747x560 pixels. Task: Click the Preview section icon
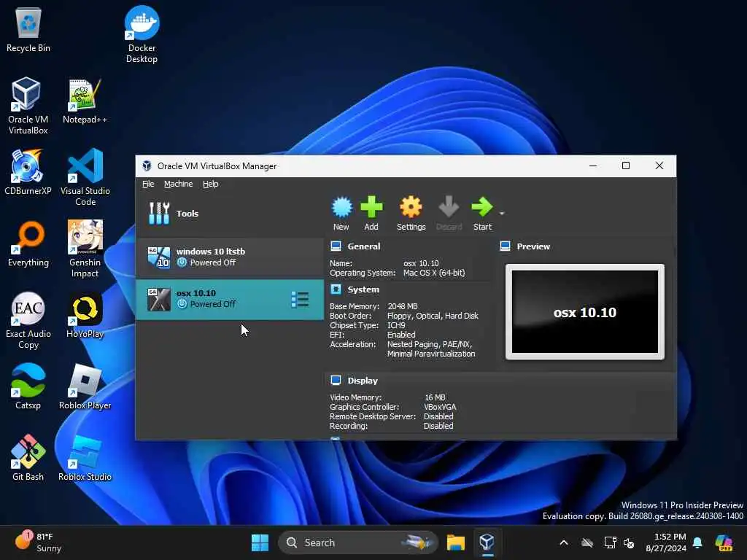click(x=505, y=246)
